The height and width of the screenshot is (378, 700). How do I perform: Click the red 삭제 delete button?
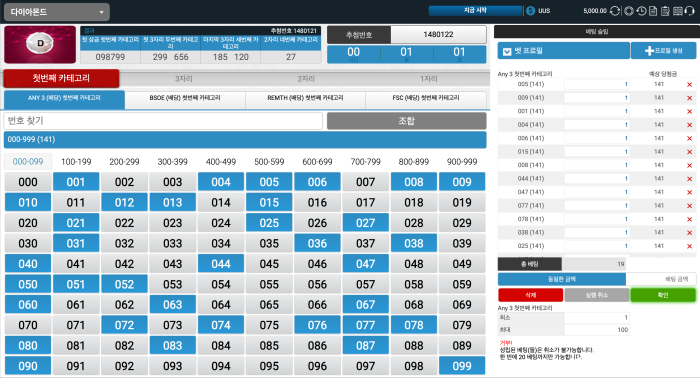[530, 295]
